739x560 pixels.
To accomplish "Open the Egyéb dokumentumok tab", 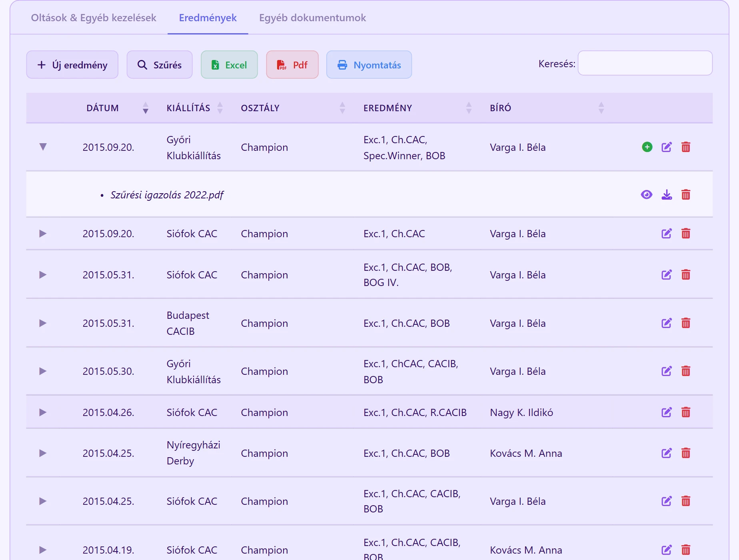I will click(x=312, y=18).
